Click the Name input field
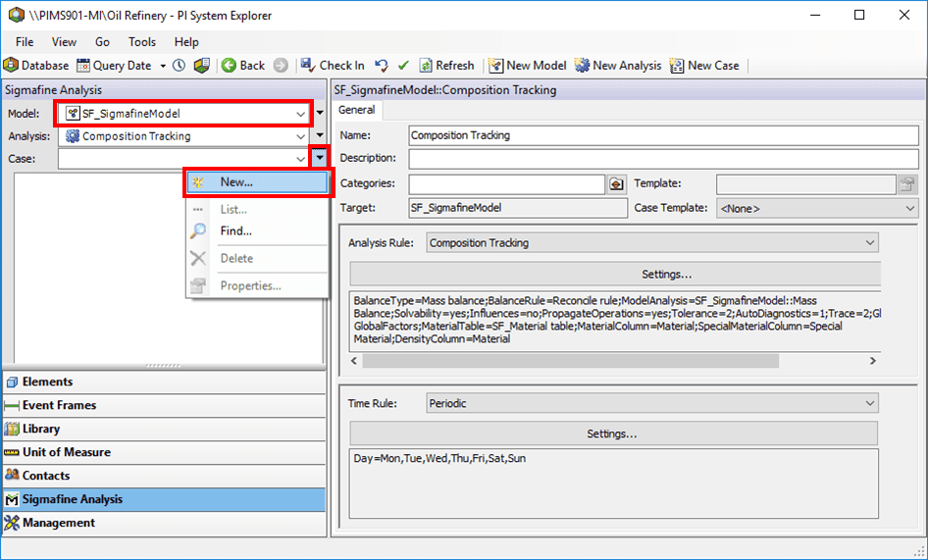 663,135
